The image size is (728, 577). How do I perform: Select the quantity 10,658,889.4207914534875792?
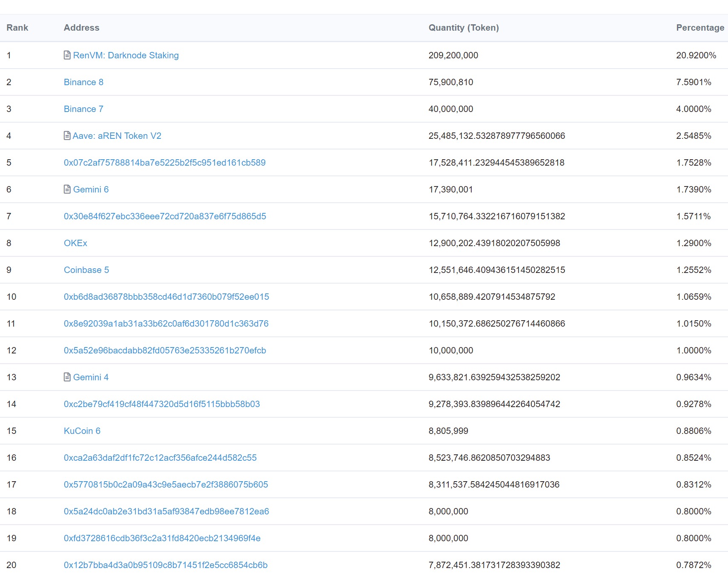click(x=492, y=297)
